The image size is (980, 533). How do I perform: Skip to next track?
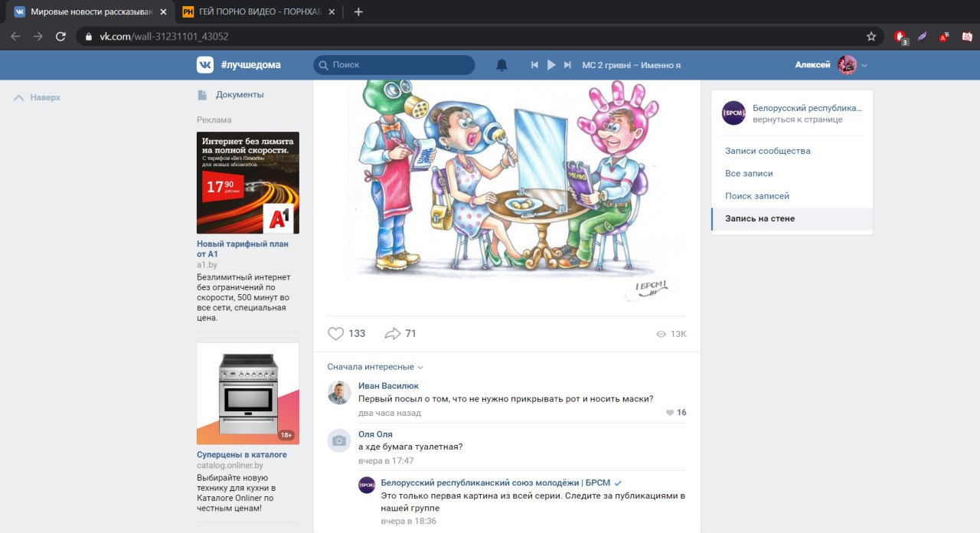pos(567,65)
